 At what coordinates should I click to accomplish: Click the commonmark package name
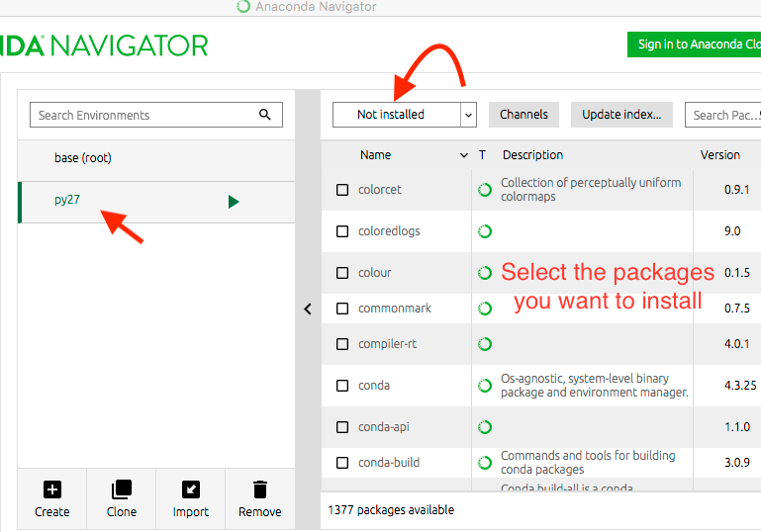pos(394,309)
